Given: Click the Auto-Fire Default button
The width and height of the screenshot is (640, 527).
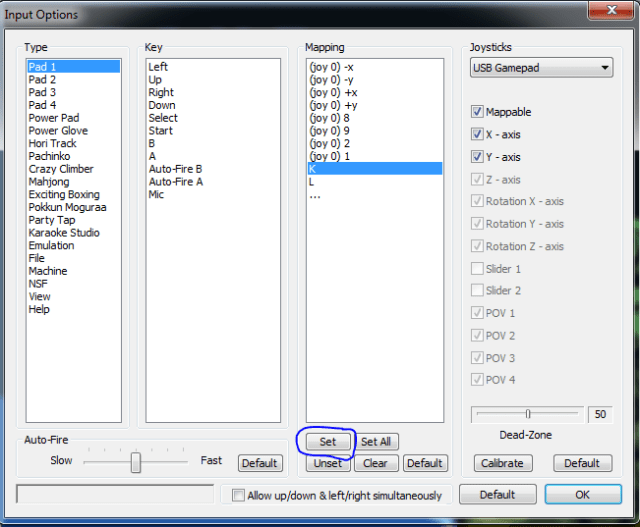Looking at the screenshot, I should coord(260,463).
